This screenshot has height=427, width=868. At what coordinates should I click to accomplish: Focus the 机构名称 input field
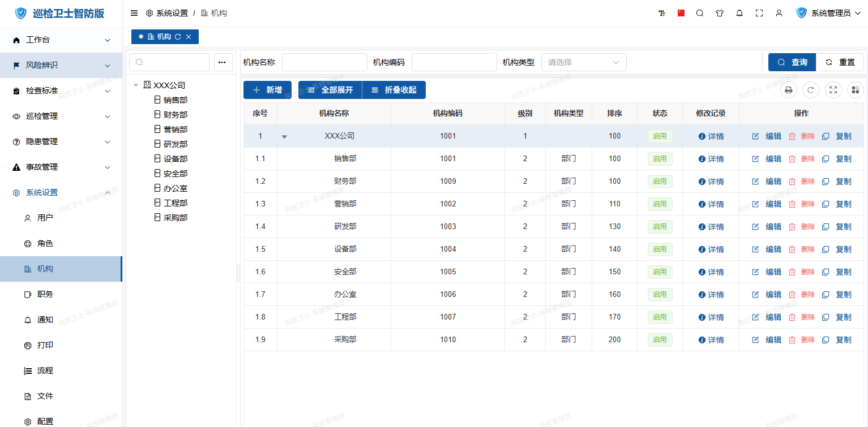[324, 62]
